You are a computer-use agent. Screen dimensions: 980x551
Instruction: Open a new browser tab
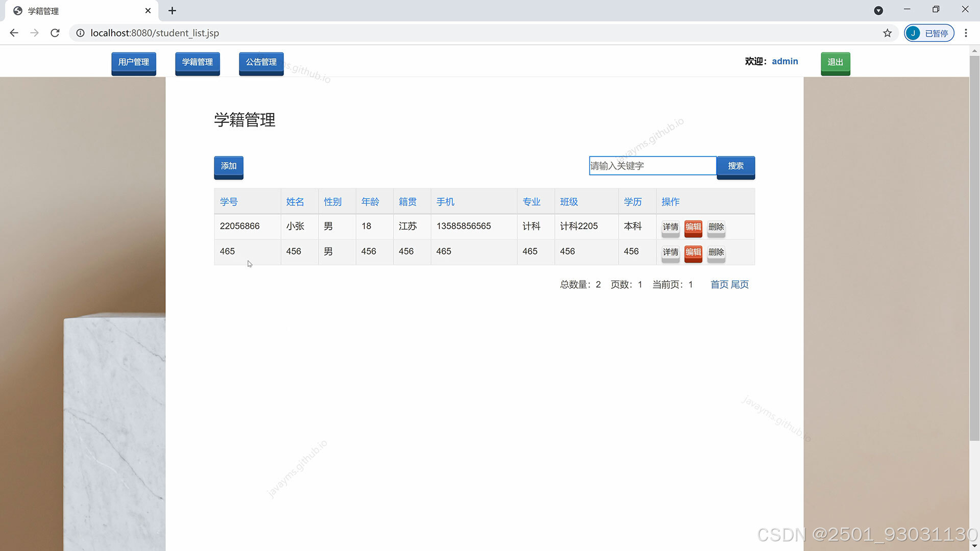tap(172, 10)
